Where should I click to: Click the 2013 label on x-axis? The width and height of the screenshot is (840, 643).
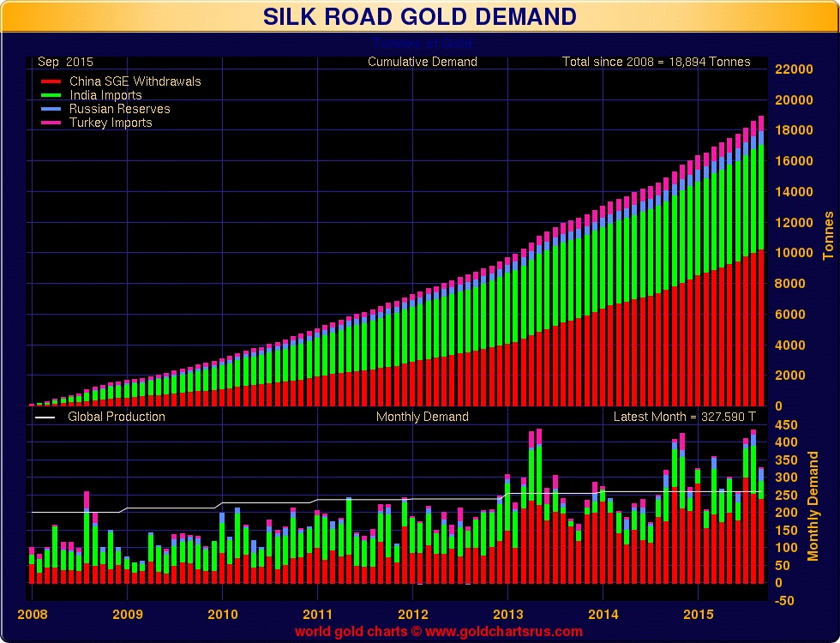coord(507,614)
